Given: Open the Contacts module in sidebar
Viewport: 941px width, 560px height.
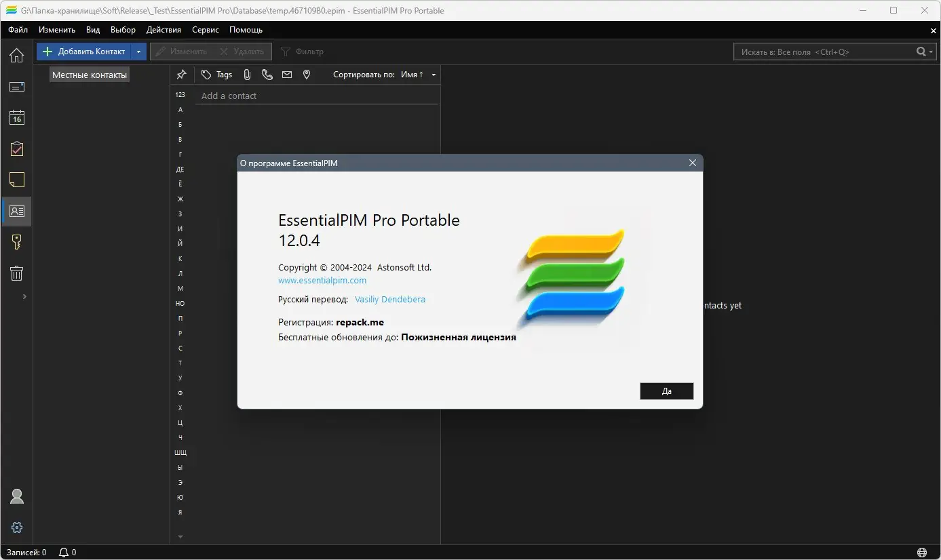Looking at the screenshot, I should point(16,211).
